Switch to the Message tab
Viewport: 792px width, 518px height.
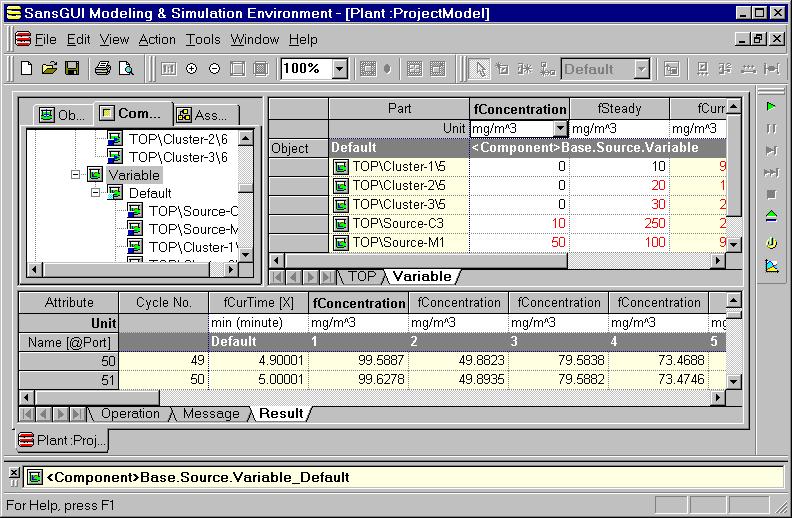click(211, 413)
